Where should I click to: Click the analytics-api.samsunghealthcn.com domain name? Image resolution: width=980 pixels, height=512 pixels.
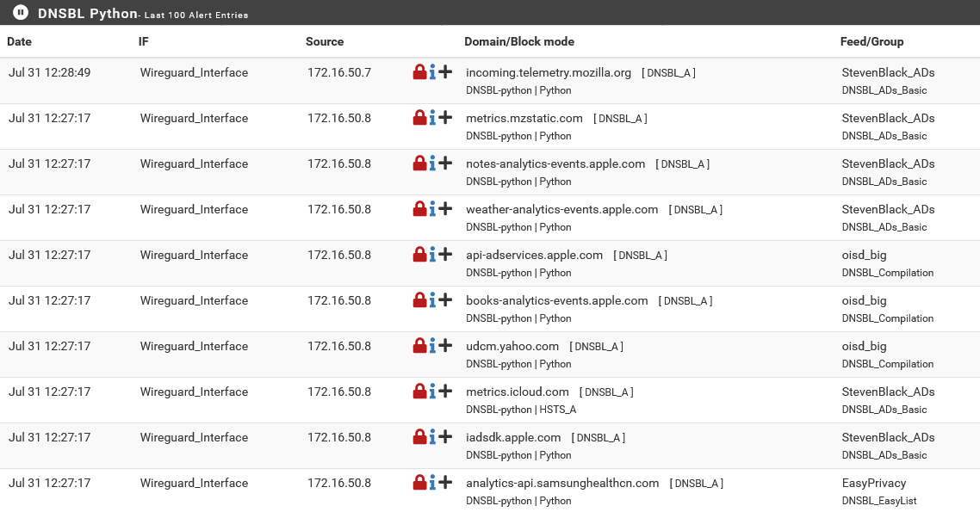pyautogui.click(x=562, y=483)
